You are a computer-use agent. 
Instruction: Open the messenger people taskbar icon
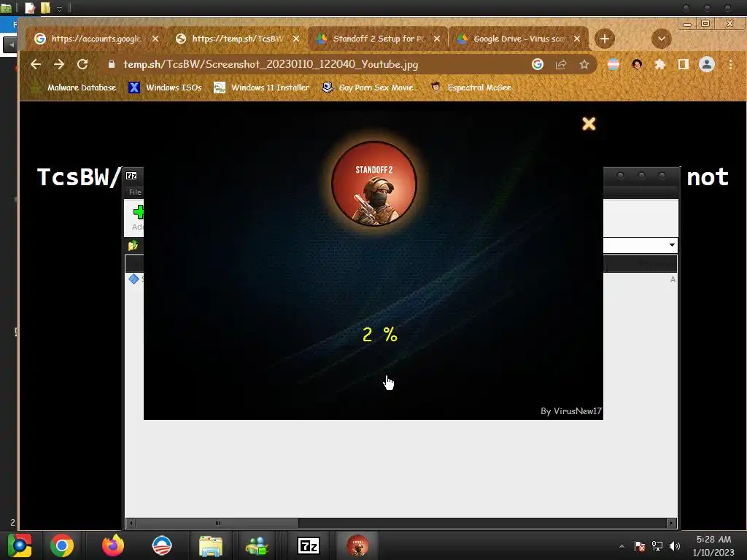click(258, 545)
